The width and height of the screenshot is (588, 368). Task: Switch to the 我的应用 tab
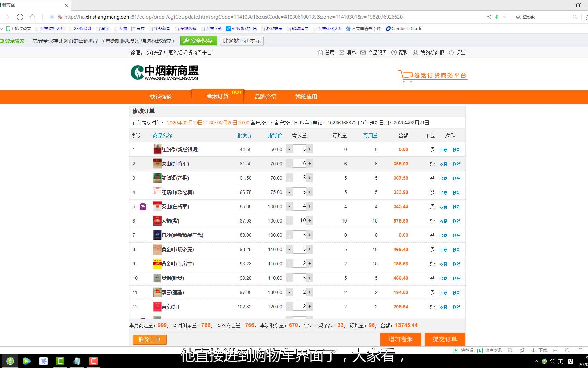[306, 96]
